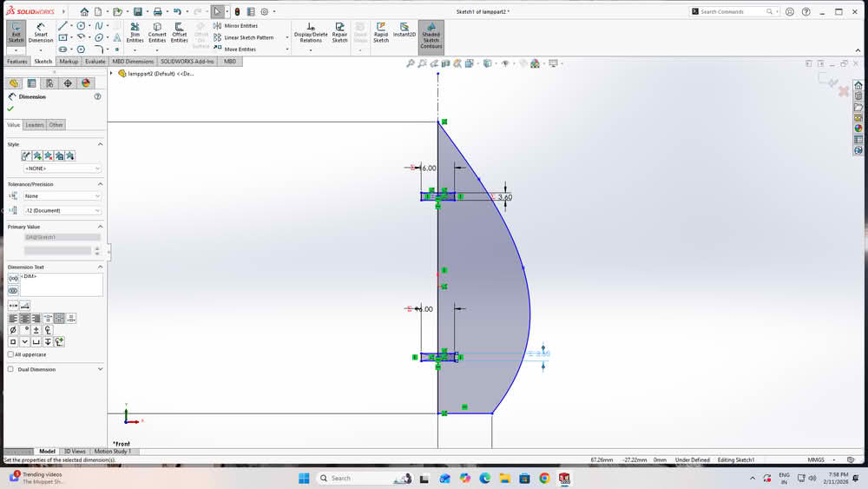The width and height of the screenshot is (868, 489).
Task: Click the Convert Entities tool
Action: (157, 33)
